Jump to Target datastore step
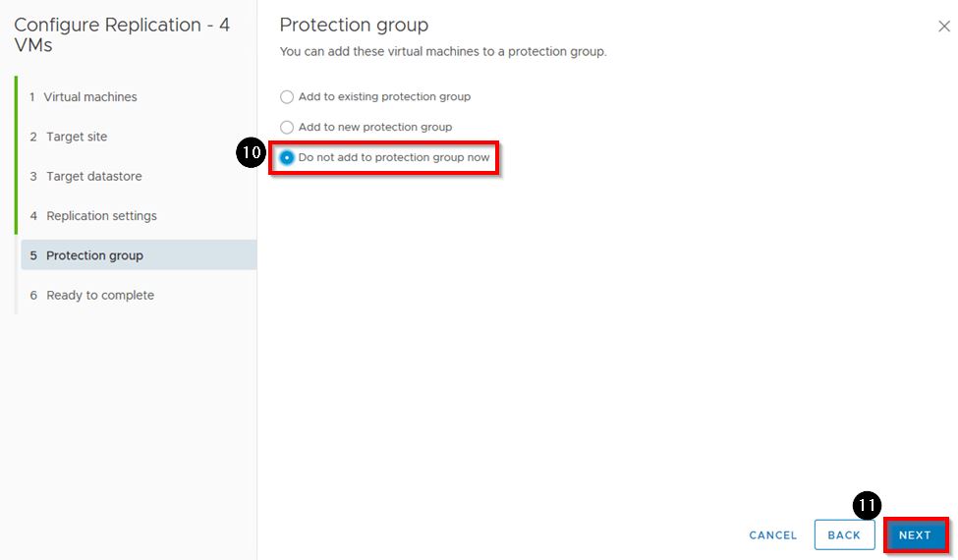Viewport: 958px width, 560px height. [x=93, y=177]
